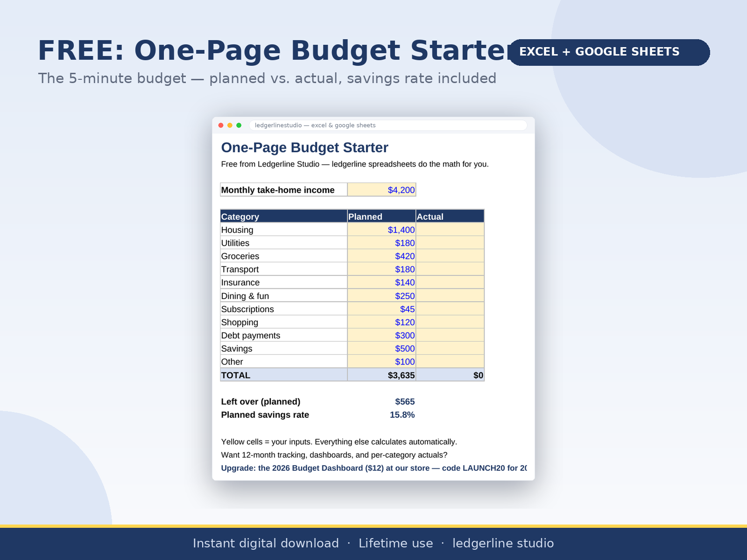Select the $3,635 planned total cell
This screenshot has width=747, height=560.
click(x=381, y=375)
